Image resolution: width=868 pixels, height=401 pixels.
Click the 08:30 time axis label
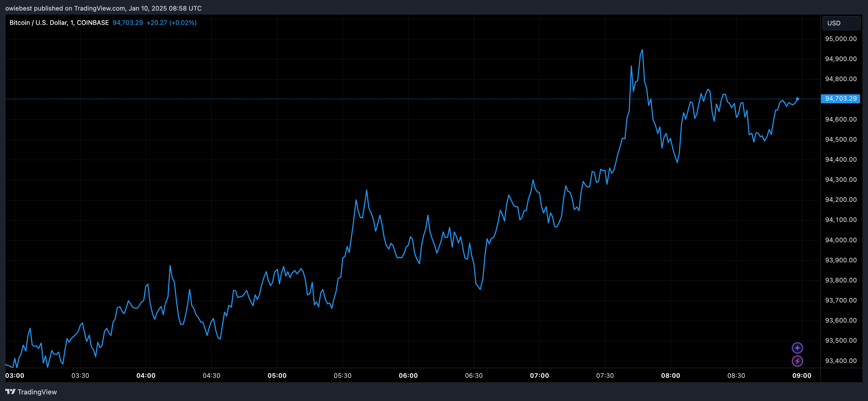(736, 375)
